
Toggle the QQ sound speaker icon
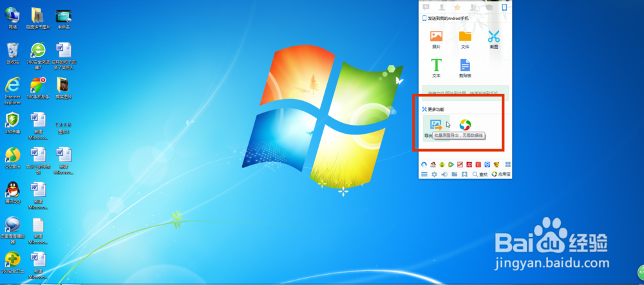tap(444, 174)
